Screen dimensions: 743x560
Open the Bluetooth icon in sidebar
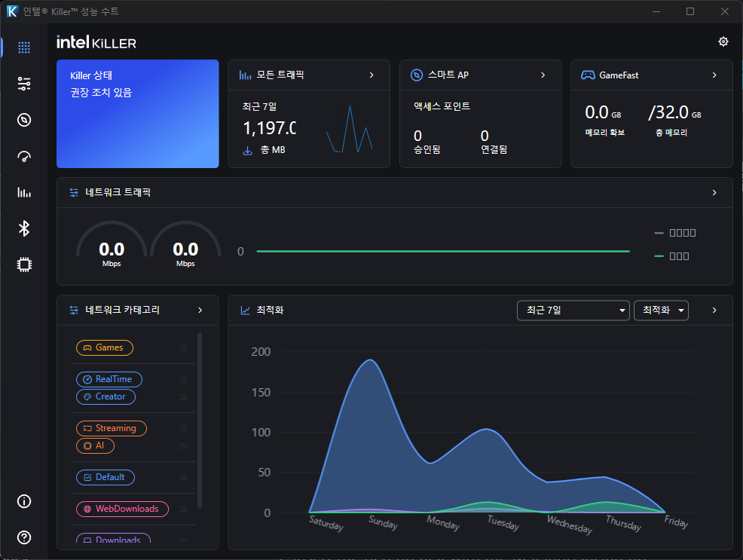pyautogui.click(x=24, y=228)
